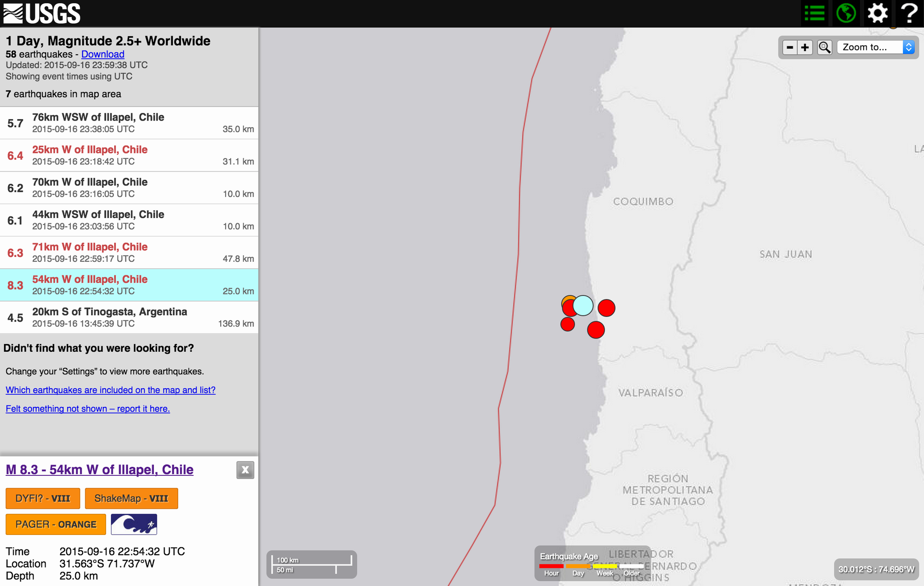
Task: Click the Depth value "25.0 km" in summary
Action: pyautogui.click(x=79, y=576)
